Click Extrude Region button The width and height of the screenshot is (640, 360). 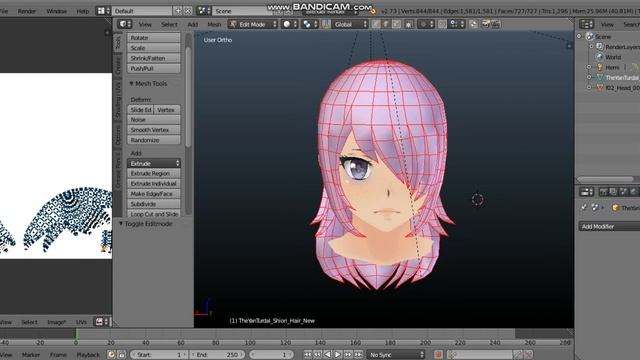(x=154, y=173)
